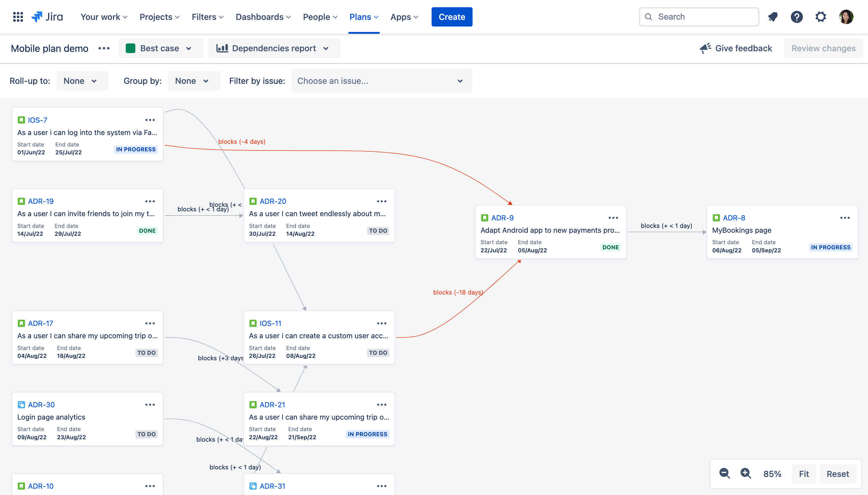Open the ADR-30 issue link
This screenshot has width=868, height=495.
pyautogui.click(x=41, y=405)
